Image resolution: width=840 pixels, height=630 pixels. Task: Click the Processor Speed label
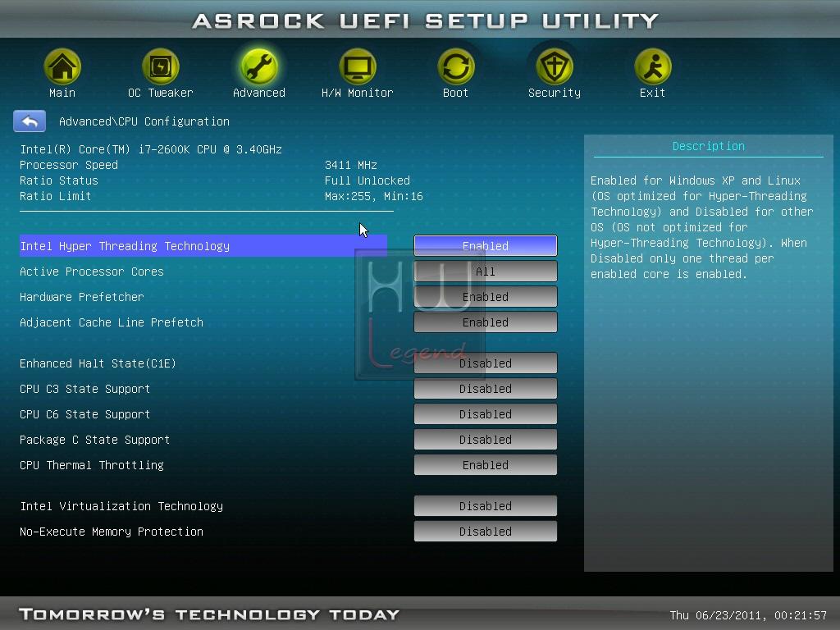click(69, 165)
